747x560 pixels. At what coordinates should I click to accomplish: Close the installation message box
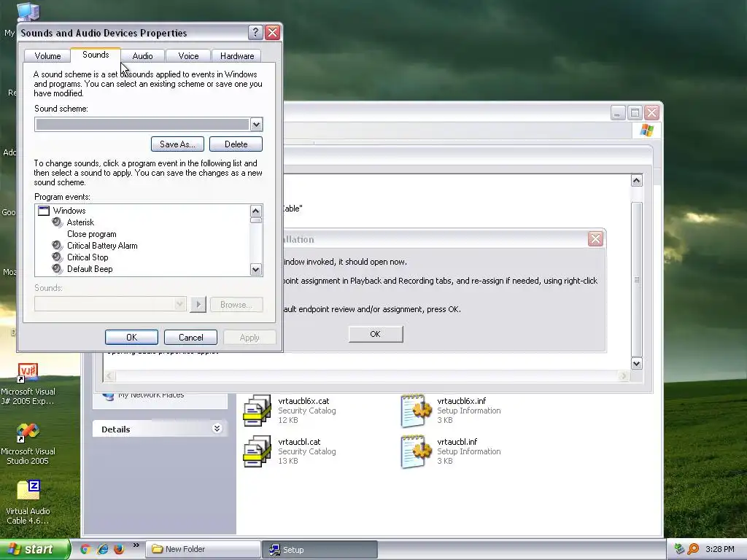tap(595, 239)
